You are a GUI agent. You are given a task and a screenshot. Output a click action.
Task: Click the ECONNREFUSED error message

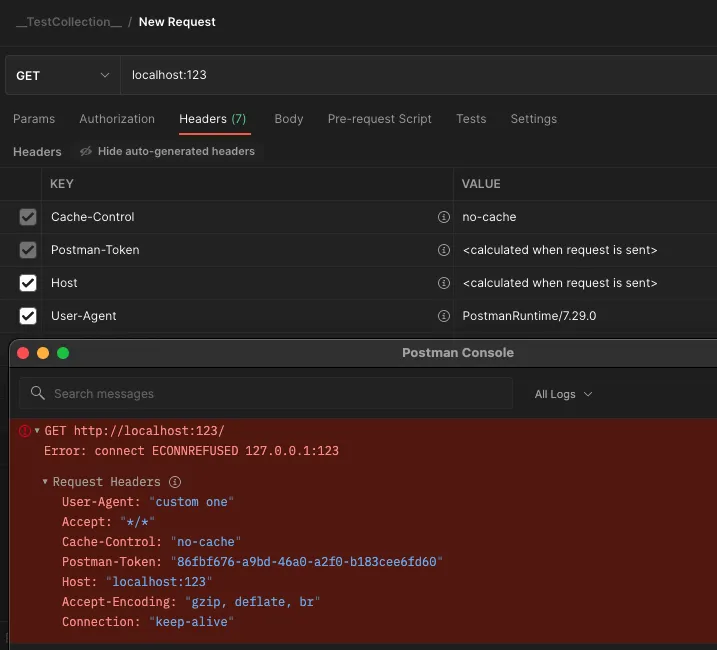(191, 451)
